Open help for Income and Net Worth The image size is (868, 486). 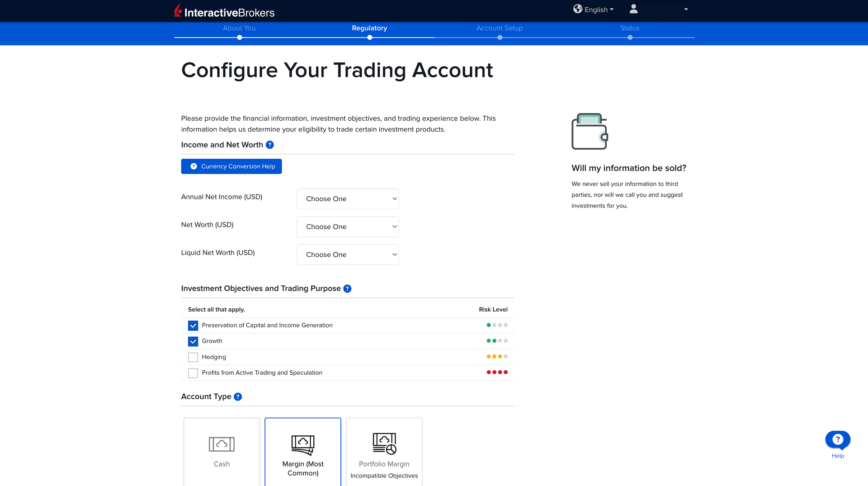tap(270, 145)
